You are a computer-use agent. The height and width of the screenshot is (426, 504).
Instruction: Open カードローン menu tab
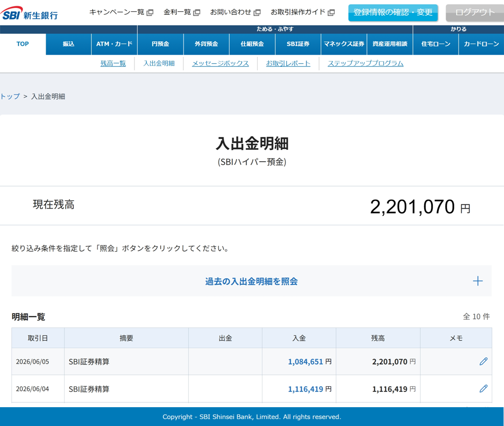(x=481, y=44)
